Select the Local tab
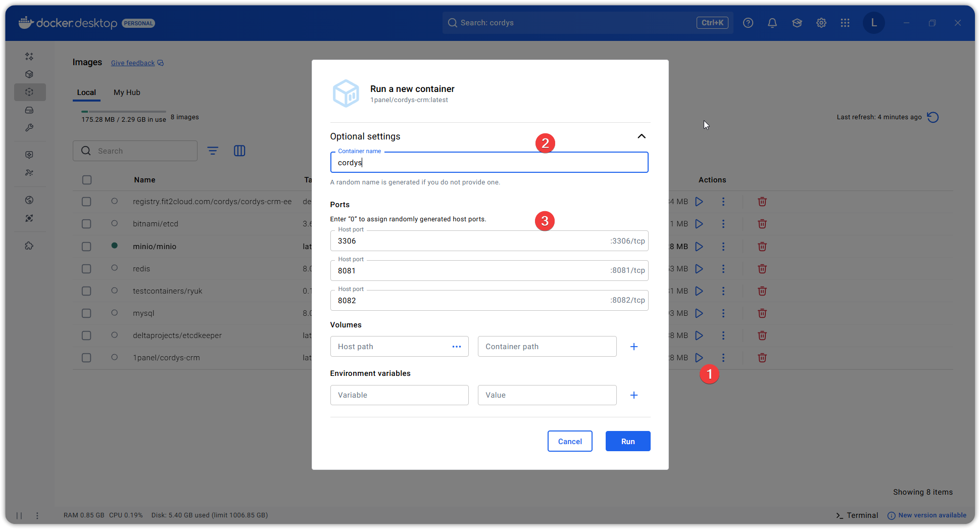This screenshot has width=980, height=529. click(x=86, y=92)
